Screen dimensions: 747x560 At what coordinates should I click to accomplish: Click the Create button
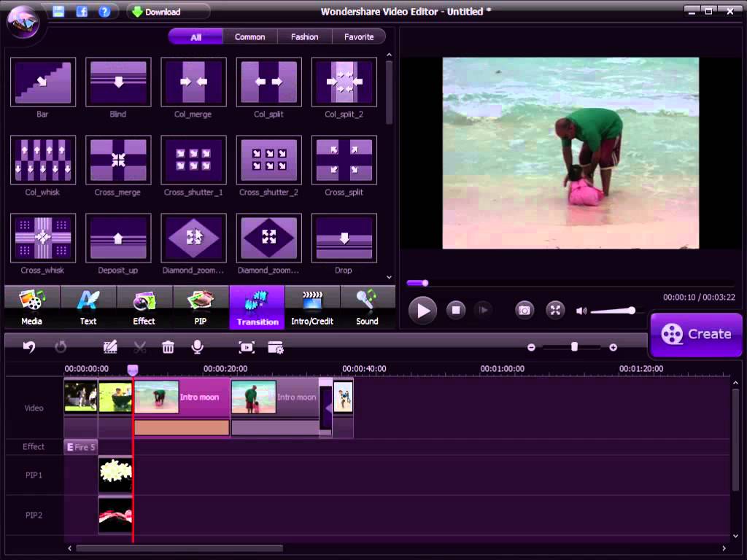coord(697,334)
